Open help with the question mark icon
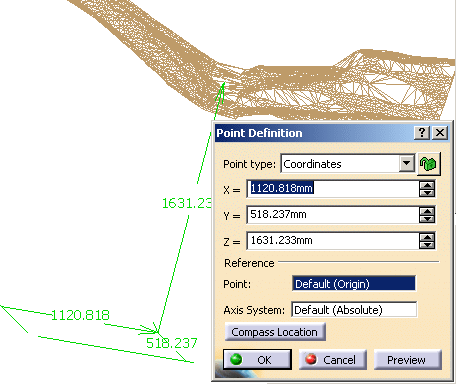The height and width of the screenshot is (384, 456). 422,133
